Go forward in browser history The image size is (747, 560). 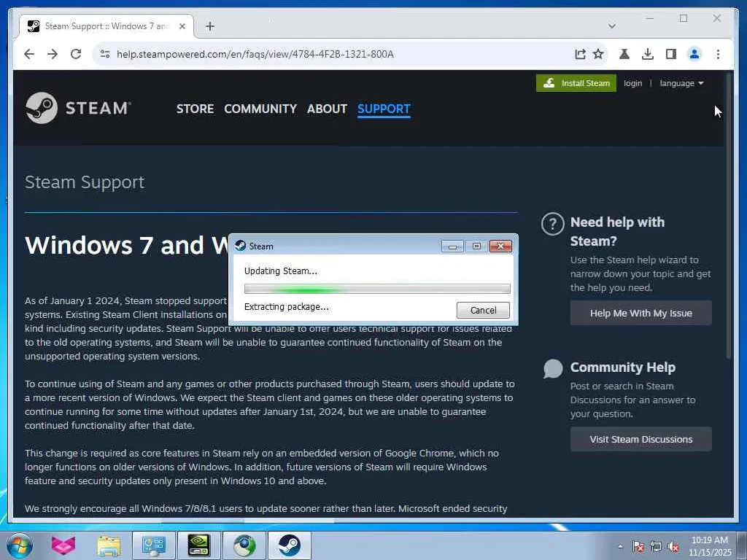click(53, 54)
